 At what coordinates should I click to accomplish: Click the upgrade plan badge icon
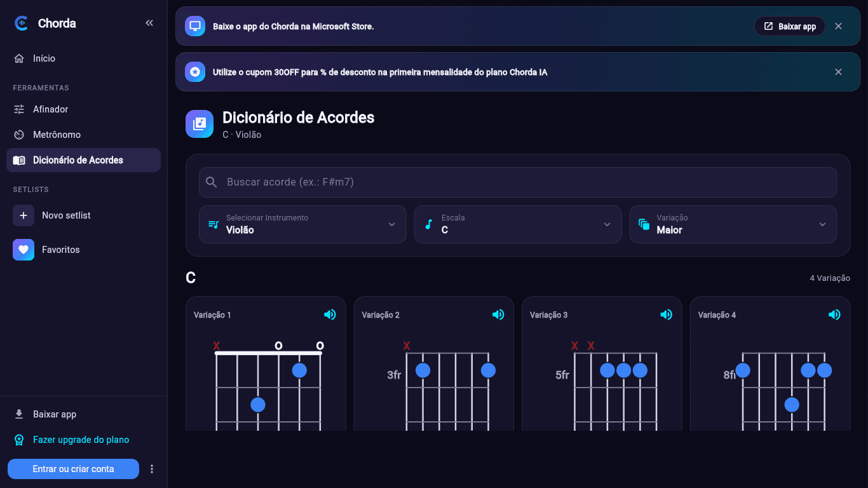[19, 440]
